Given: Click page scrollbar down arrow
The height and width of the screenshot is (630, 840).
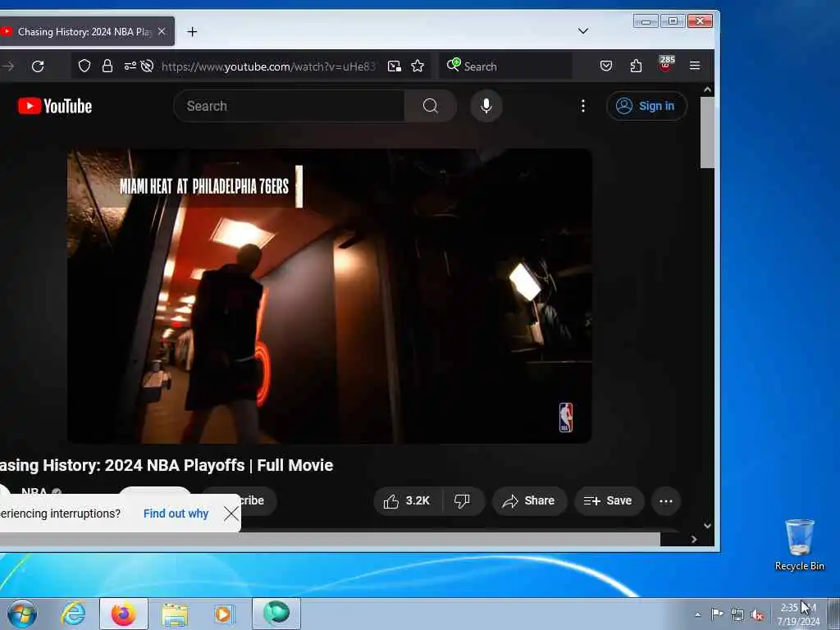Looking at the screenshot, I should 707,526.
